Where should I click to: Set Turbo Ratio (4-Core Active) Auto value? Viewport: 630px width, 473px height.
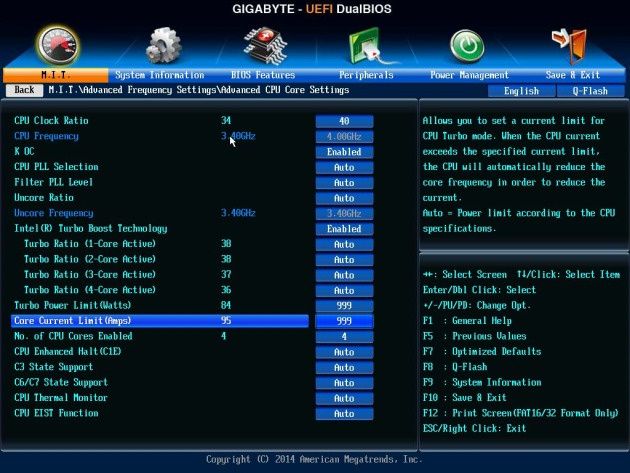click(x=344, y=290)
